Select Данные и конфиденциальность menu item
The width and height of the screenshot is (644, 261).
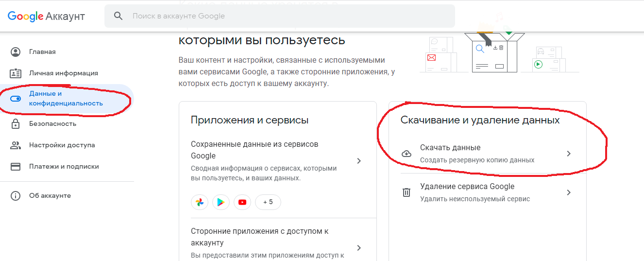pos(67,99)
